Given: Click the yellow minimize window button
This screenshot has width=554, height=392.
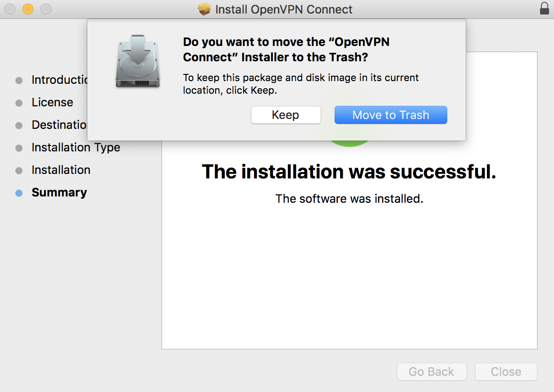Looking at the screenshot, I should coord(28,9).
